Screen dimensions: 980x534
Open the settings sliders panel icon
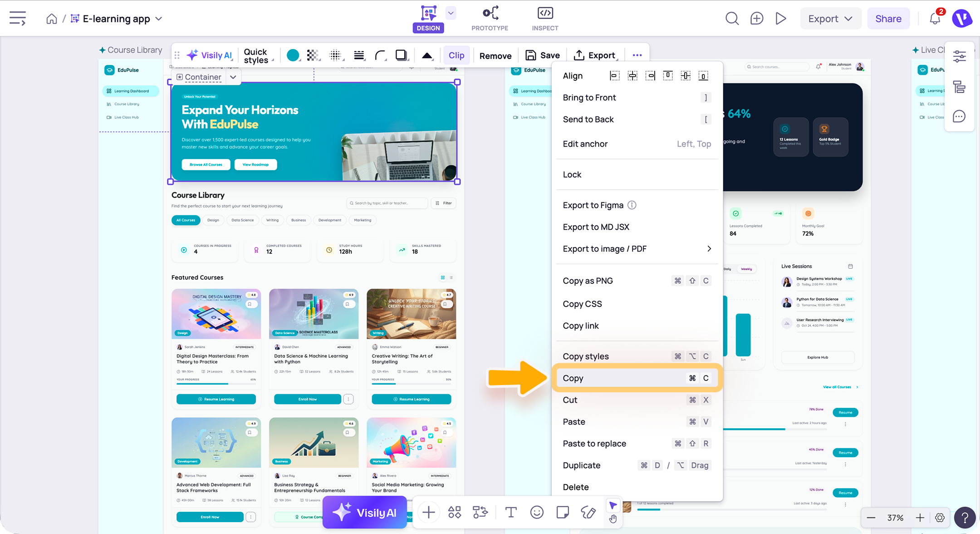tap(960, 57)
